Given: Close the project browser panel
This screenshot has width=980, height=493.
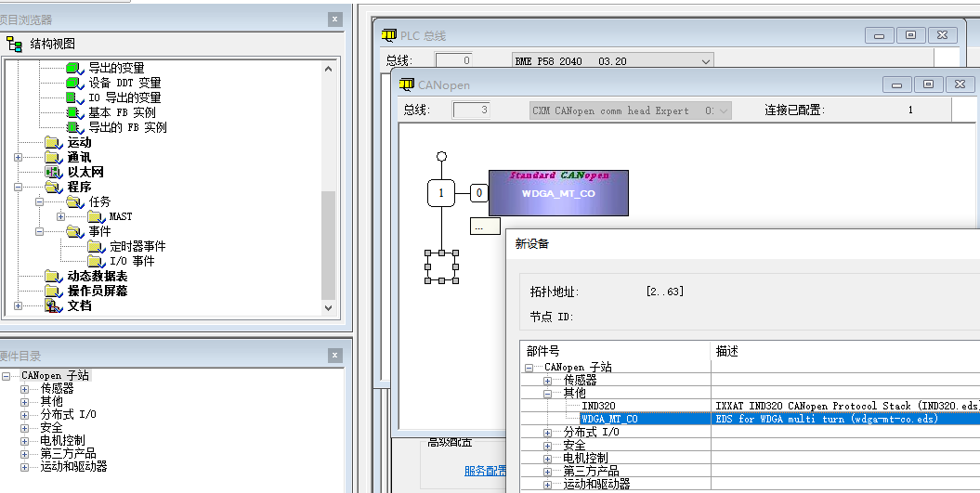Looking at the screenshot, I should 335,19.
